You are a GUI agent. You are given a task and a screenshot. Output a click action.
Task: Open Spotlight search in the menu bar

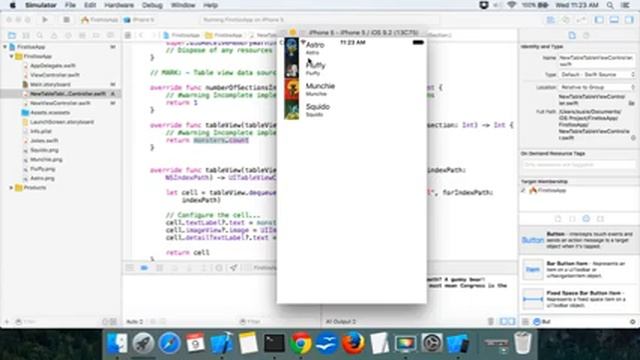click(x=610, y=5)
